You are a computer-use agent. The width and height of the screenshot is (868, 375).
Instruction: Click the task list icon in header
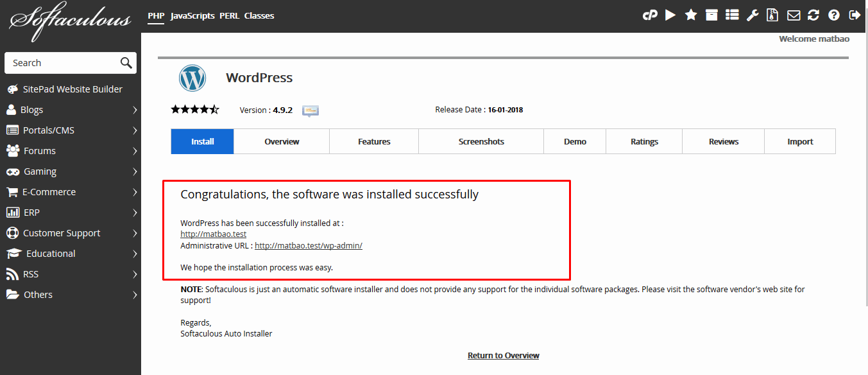tap(732, 15)
